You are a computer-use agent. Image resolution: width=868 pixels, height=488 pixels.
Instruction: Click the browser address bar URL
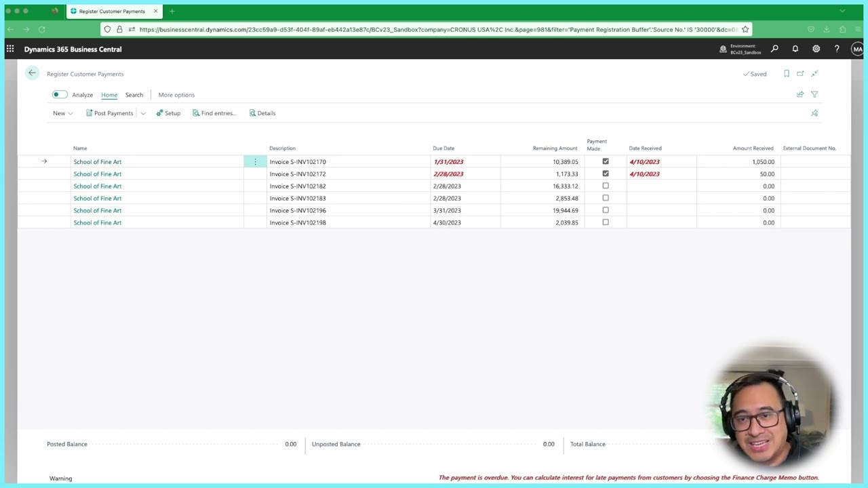[x=437, y=29]
